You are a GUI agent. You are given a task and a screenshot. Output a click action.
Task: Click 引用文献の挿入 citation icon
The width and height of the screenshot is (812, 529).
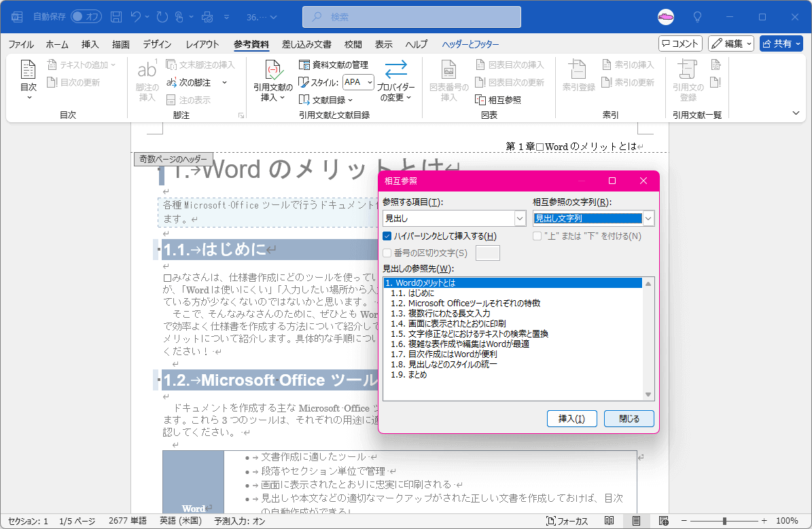(x=273, y=69)
